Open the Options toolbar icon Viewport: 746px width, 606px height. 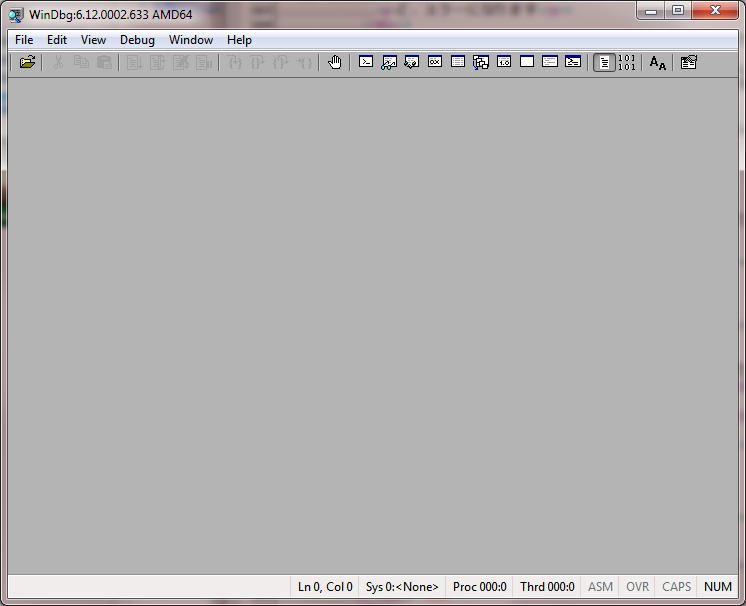(x=688, y=62)
